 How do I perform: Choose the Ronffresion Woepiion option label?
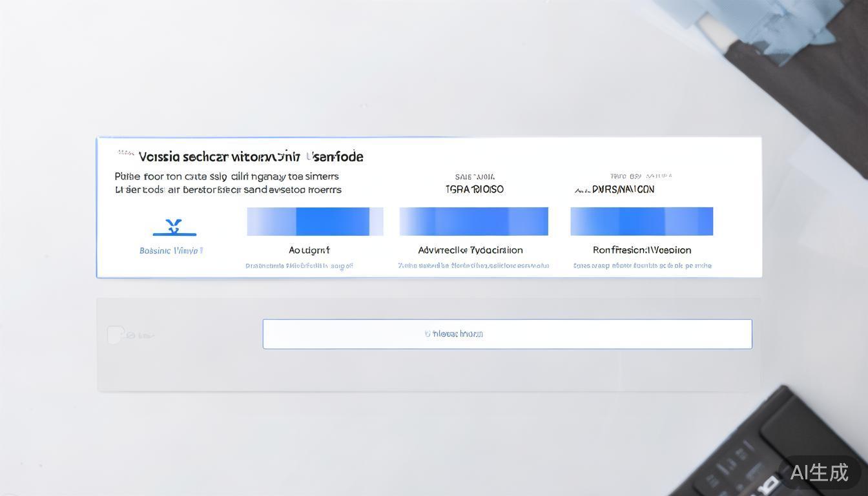[x=642, y=250]
